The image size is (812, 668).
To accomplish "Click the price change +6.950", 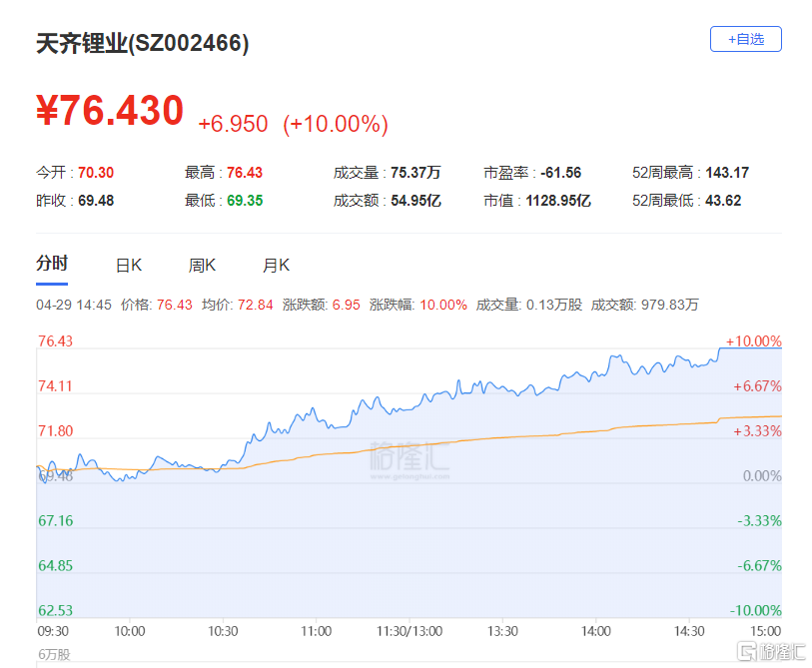I will point(233,124).
